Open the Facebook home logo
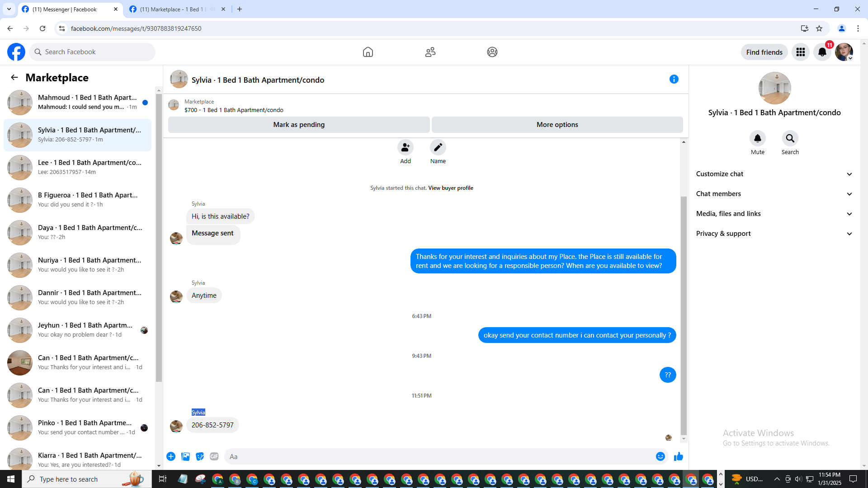This screenshot has width=868, height=488. tap(16, 52)
